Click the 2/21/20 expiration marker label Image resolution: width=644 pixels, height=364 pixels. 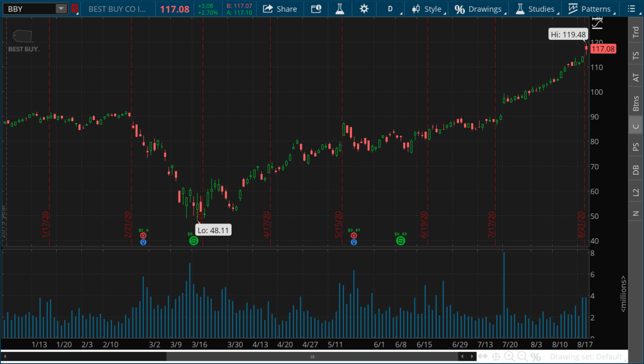point(128,224)
